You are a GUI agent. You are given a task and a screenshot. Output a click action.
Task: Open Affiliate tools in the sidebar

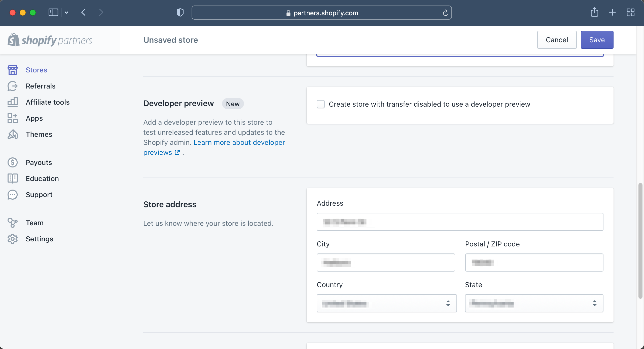[x=48, y=102]
